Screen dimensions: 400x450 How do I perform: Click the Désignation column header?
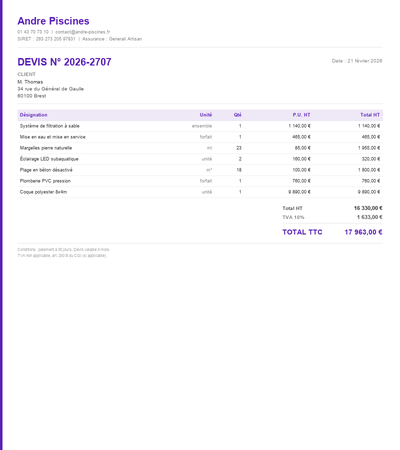33,115
